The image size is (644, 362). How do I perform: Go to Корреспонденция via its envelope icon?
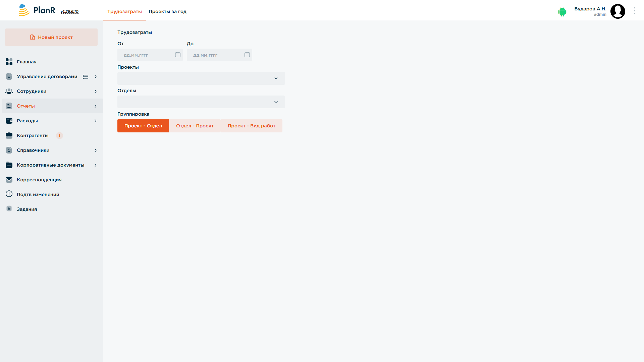9,180
